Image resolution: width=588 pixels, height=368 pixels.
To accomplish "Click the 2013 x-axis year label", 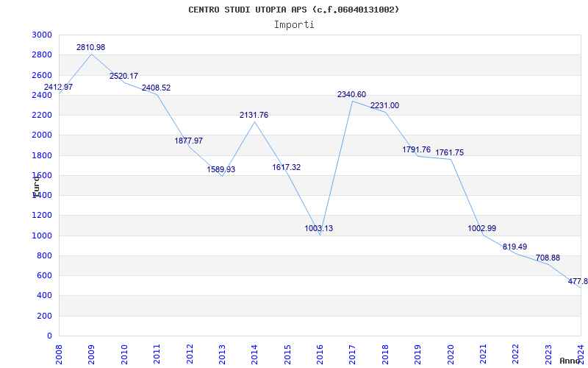I will tap(222, 354).
